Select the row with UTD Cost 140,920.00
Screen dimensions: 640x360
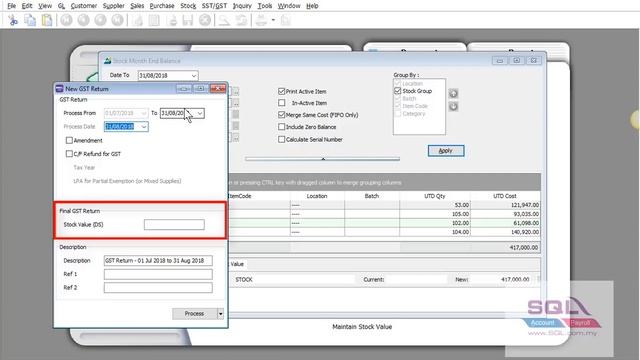click(384, 232)
